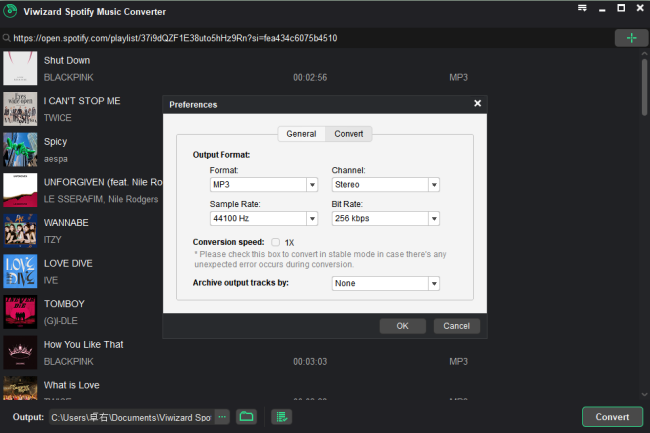Click the three-dots browse output path button
650x433 pixels.
222,417
